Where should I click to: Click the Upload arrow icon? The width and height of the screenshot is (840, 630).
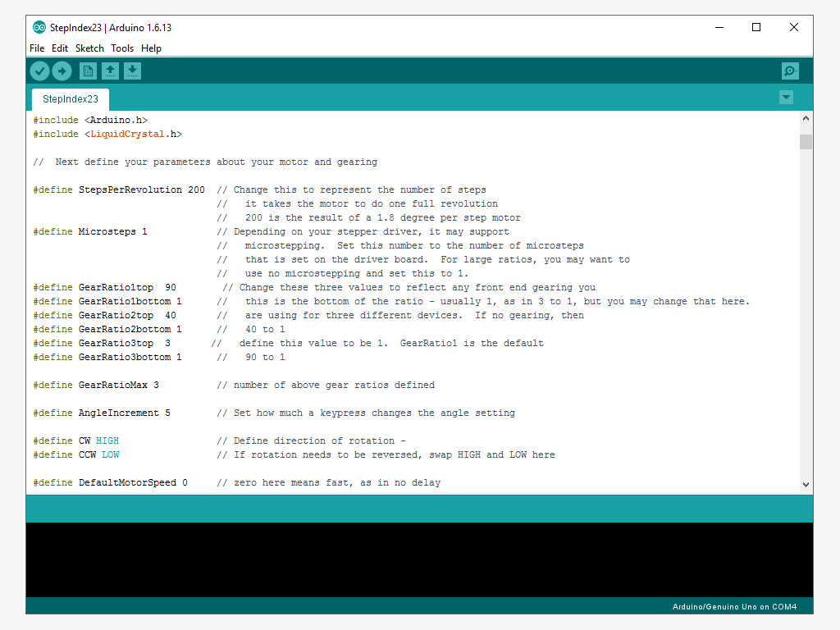coord(62,71)
